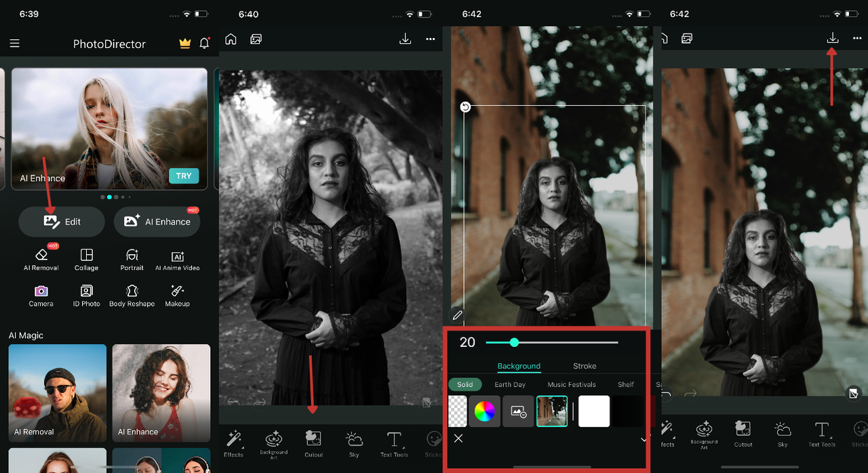Tap the value 20 beside the slider
Screen dimensions: 868x473
click(467, 342)
